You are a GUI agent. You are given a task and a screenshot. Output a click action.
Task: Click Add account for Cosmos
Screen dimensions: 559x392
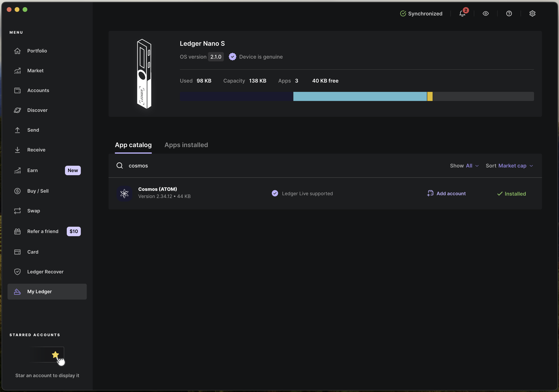446,193
